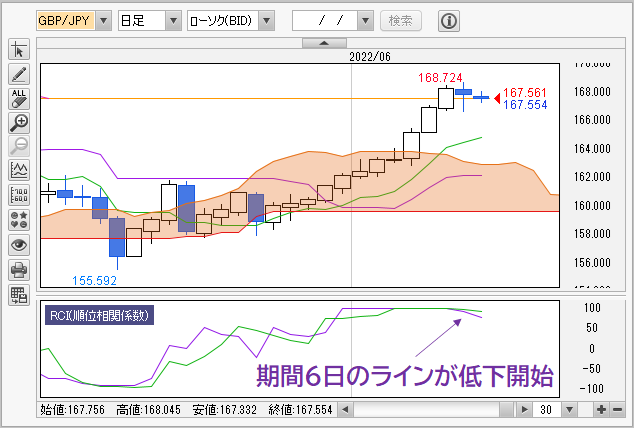The height and width of the screenshot is (428, 634).
Task: Open the chart information button
Action: pyautogui.click(x=449, y=21)
